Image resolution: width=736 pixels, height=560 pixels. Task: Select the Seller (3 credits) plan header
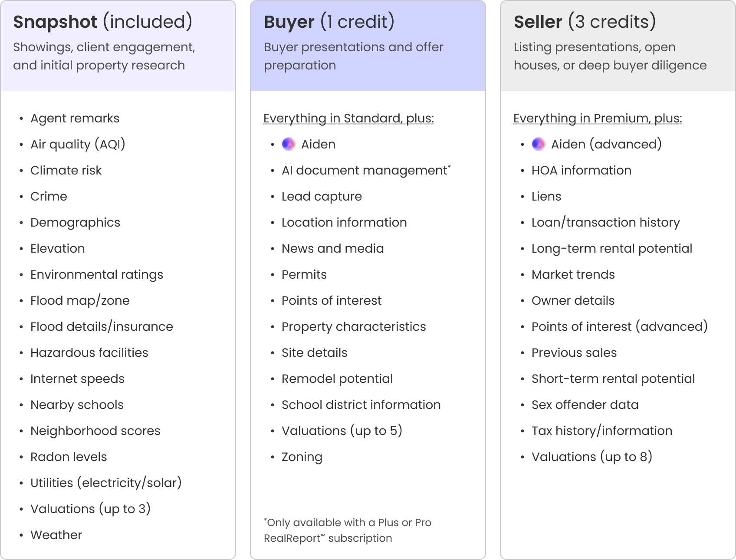pos(585,22)
